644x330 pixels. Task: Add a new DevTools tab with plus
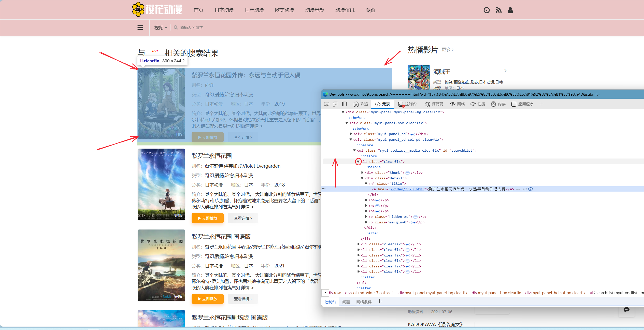pos(541,104)
